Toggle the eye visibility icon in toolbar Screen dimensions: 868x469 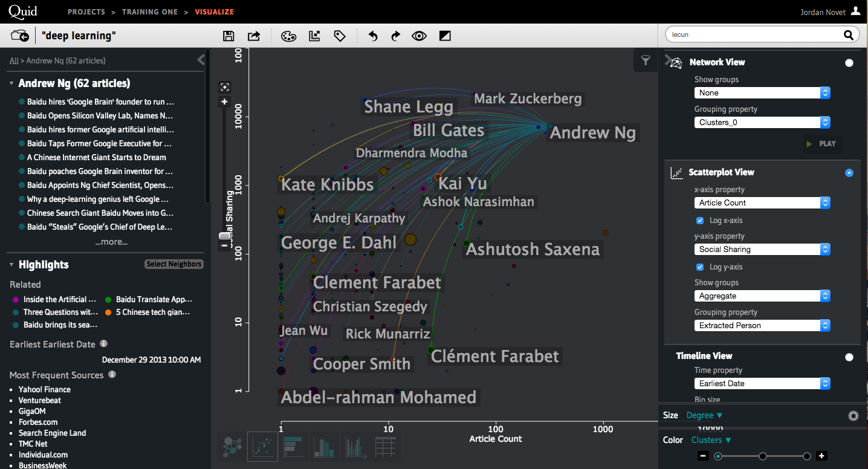tap(419, 36)
